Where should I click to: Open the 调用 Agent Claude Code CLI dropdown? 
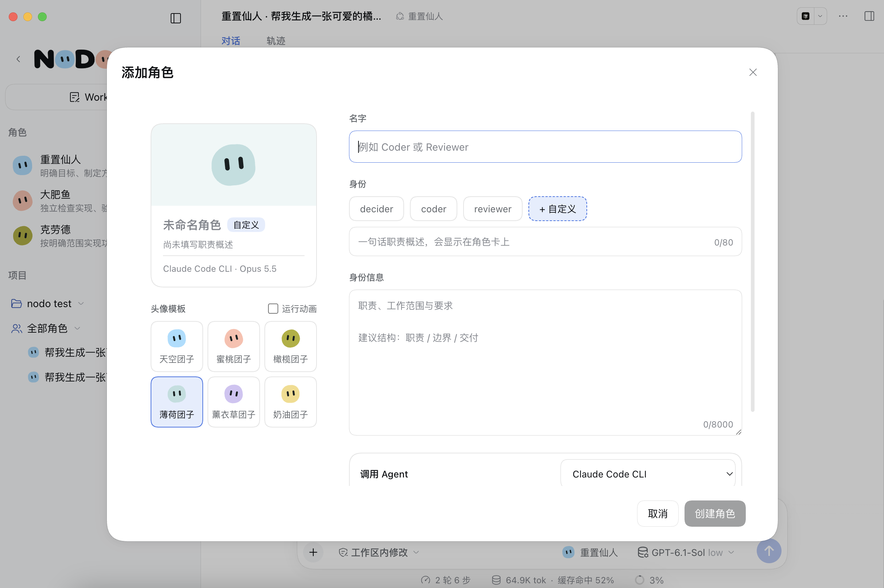(x=647, y=474)
